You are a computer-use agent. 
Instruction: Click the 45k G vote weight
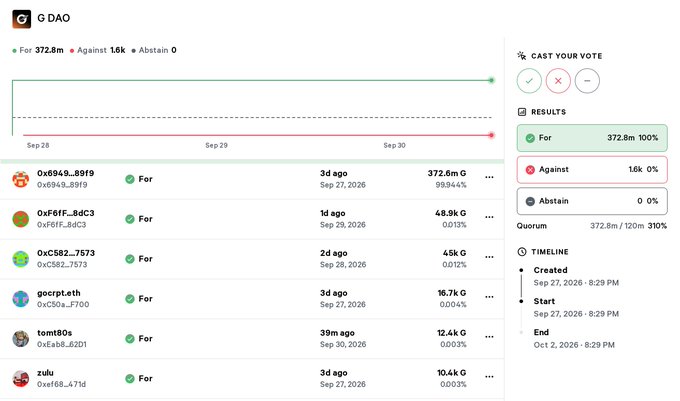[x=454, y=253]
